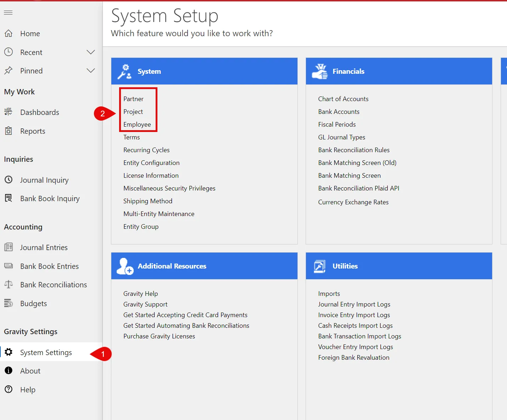Open the Employee setup link
Screen dimensions: 507x420
click(137, 125)
